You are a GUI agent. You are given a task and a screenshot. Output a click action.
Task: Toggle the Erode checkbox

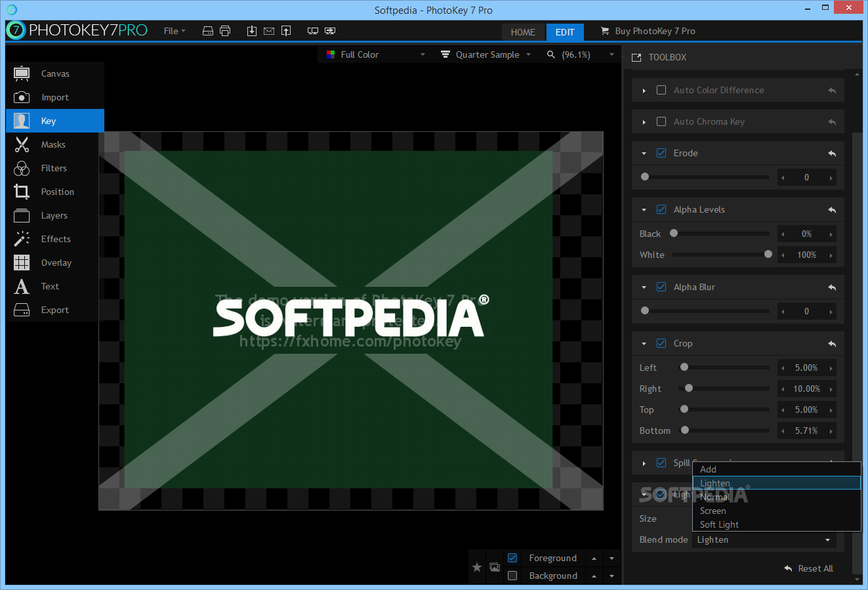(x=661, y=153)
